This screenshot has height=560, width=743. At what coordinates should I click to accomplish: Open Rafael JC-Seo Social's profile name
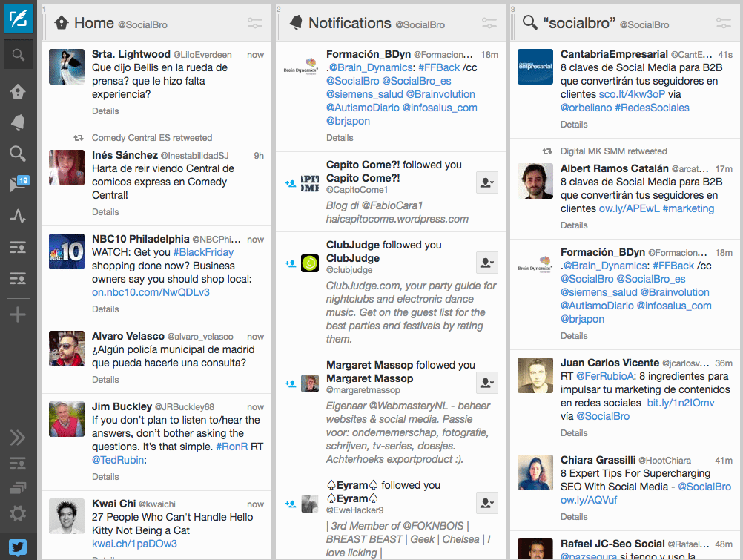[x=612, y=544]
